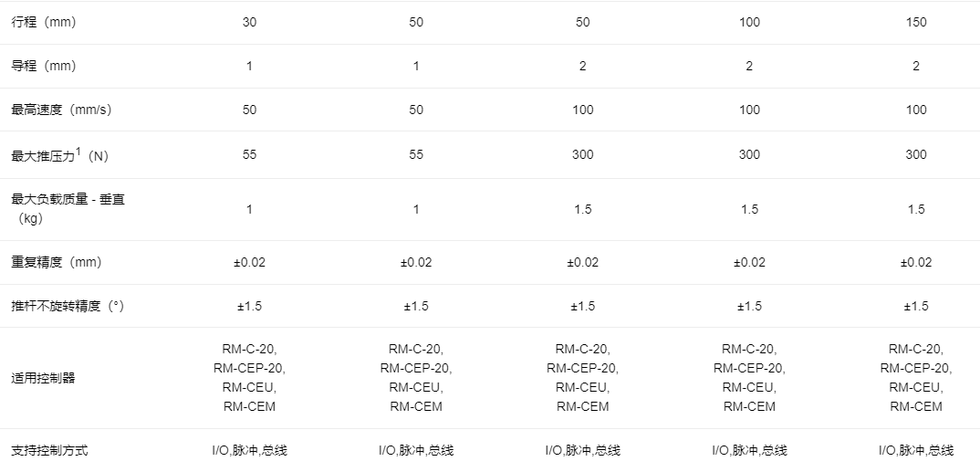The width and height of the screenshot is (980, 472).
Task: Select 重复精度 value for the 30 mm stroke model
Action: coord(249,262)
